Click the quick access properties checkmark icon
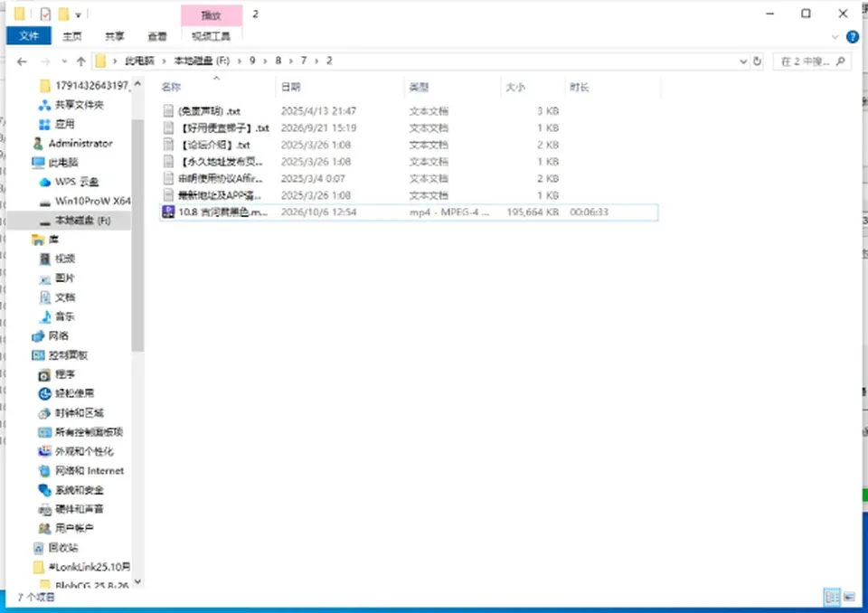 [45, 14]
